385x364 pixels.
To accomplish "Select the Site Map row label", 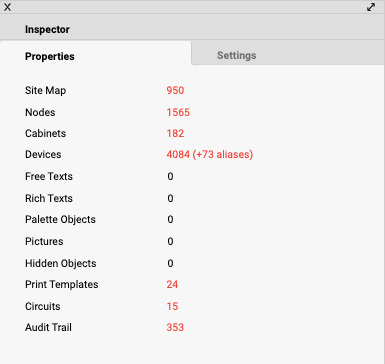I will 45,90.
